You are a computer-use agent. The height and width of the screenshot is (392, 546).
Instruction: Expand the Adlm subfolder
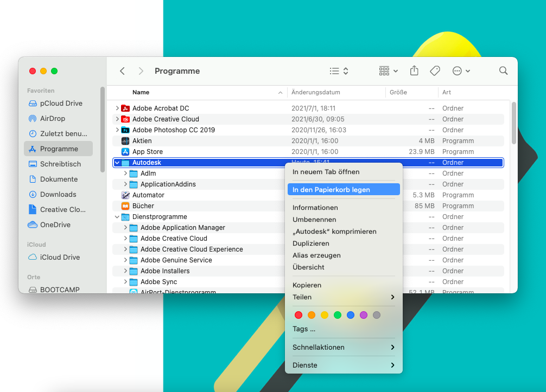pyautogui.click(x=125, y=173)
